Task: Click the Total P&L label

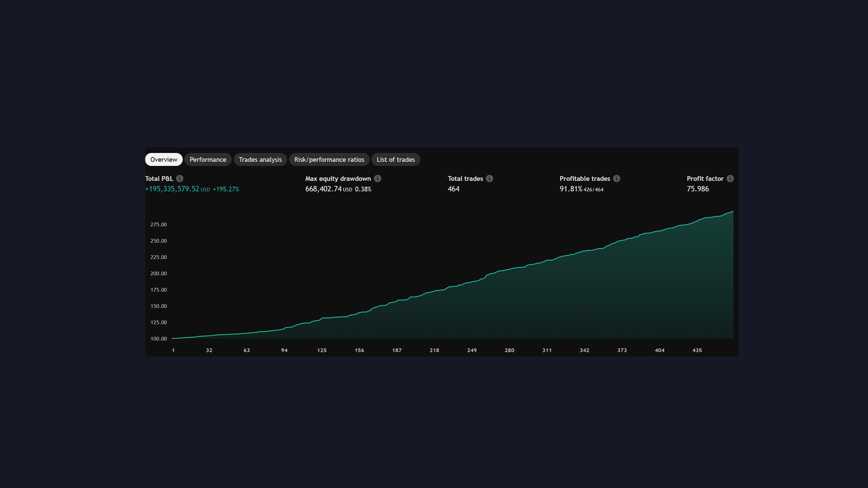Action: [159, 179]
